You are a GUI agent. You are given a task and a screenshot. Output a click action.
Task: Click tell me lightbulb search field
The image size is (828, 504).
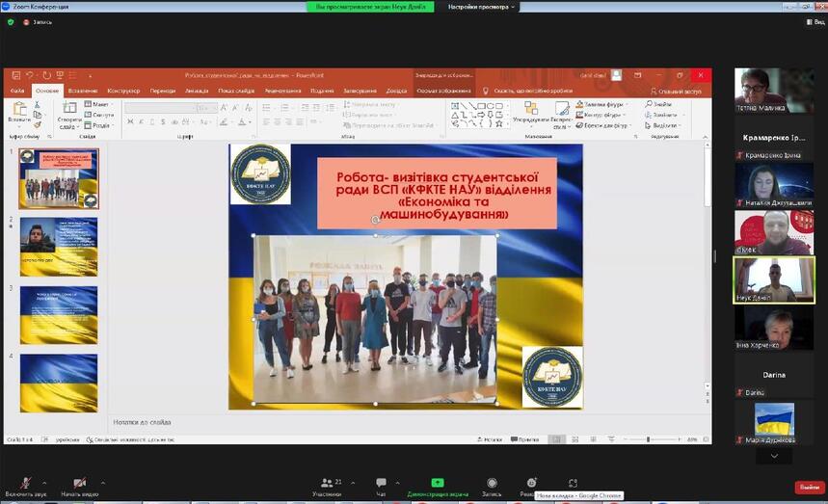coord(528,91)
